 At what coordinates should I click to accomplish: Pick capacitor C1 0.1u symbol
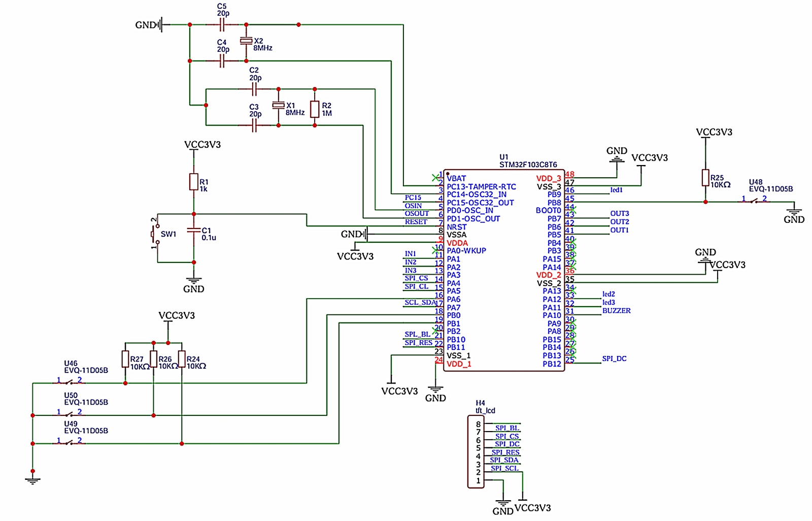pyautogui.click(x=194, y=231)
